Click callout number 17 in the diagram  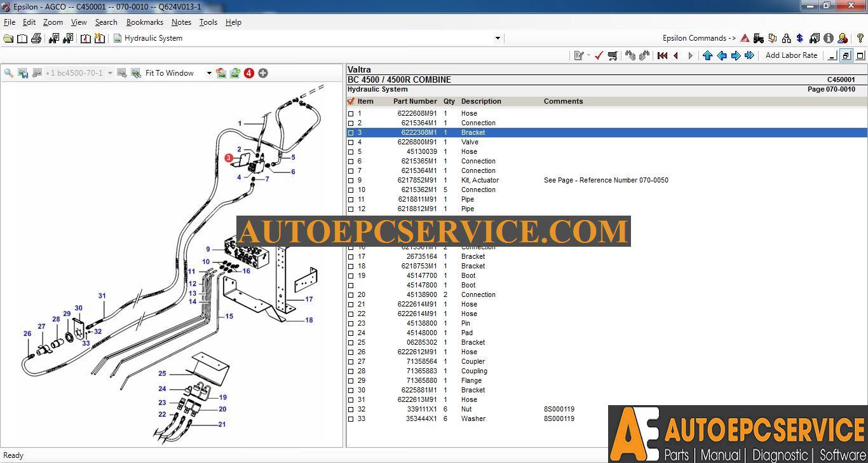click(x=309, y=299)
